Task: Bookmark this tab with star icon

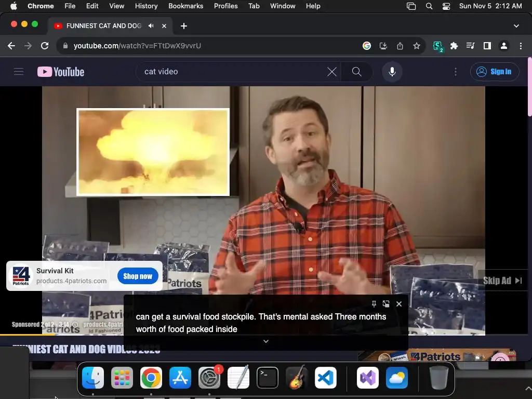Action: coord(417,46)
